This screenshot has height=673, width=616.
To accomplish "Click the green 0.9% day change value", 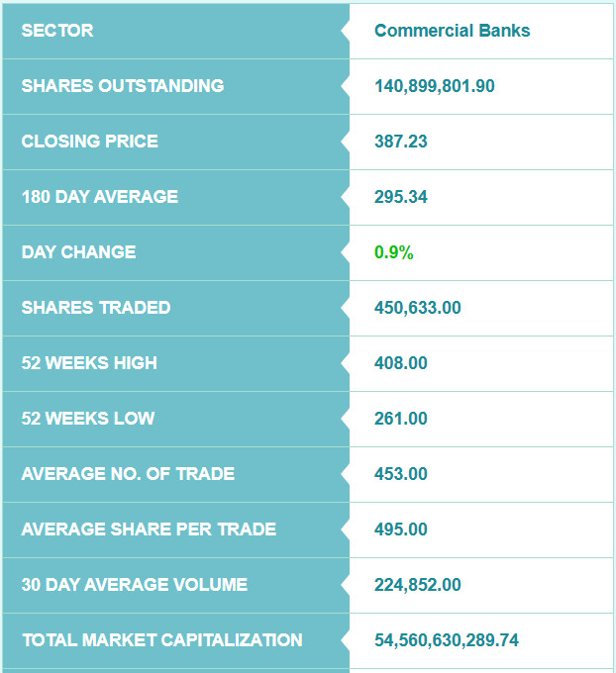I will [393, 252].
